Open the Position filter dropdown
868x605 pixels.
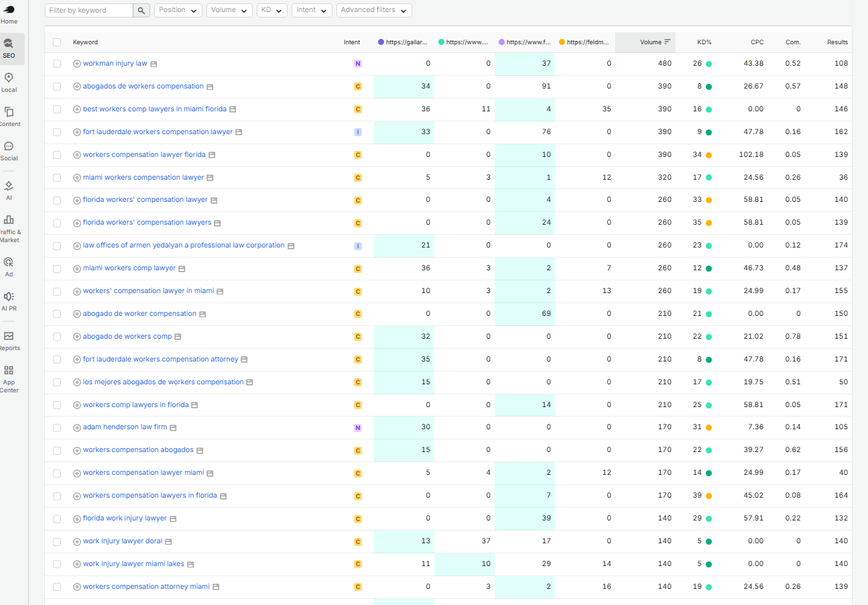[x=178, y=10]
